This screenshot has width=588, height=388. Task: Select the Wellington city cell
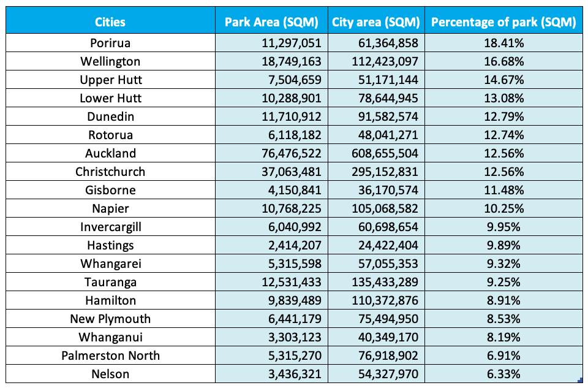pyautogui.click(x=110, y=61)
